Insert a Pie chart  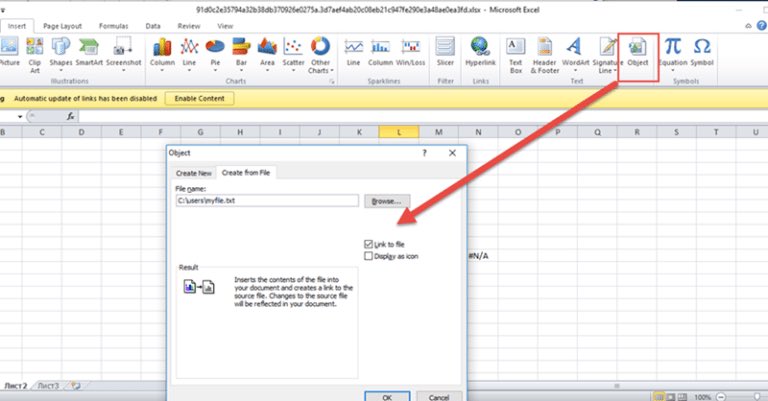tap(215, 54)
